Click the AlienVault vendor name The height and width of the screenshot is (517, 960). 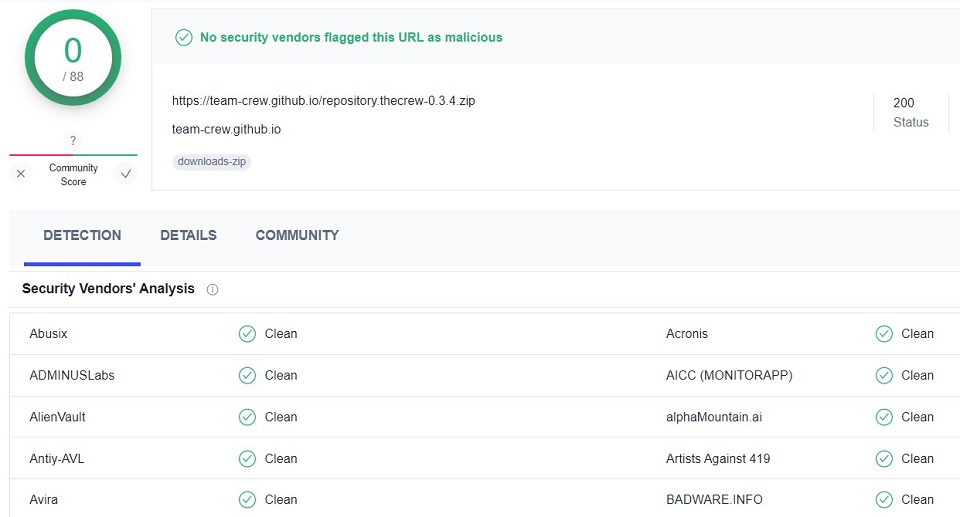[x=58, y=417]
